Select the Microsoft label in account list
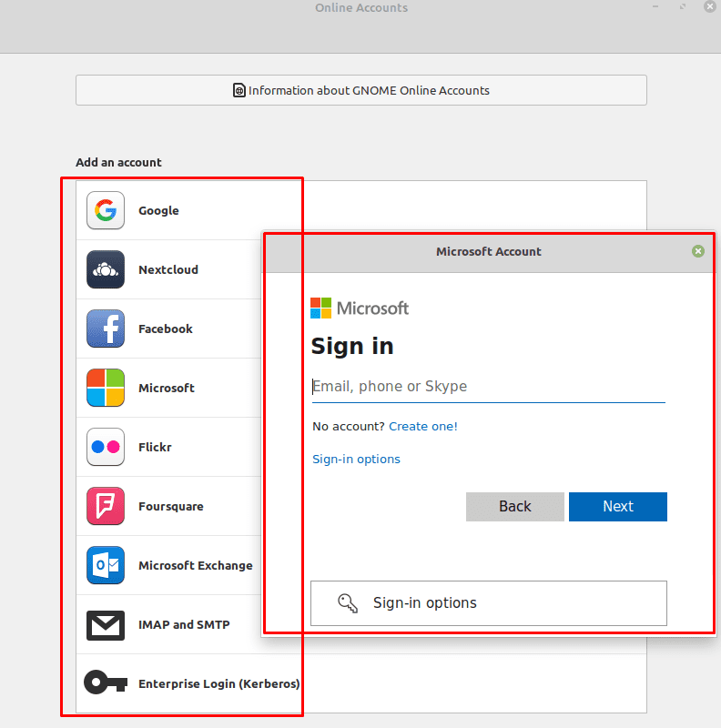 point(167,388)
